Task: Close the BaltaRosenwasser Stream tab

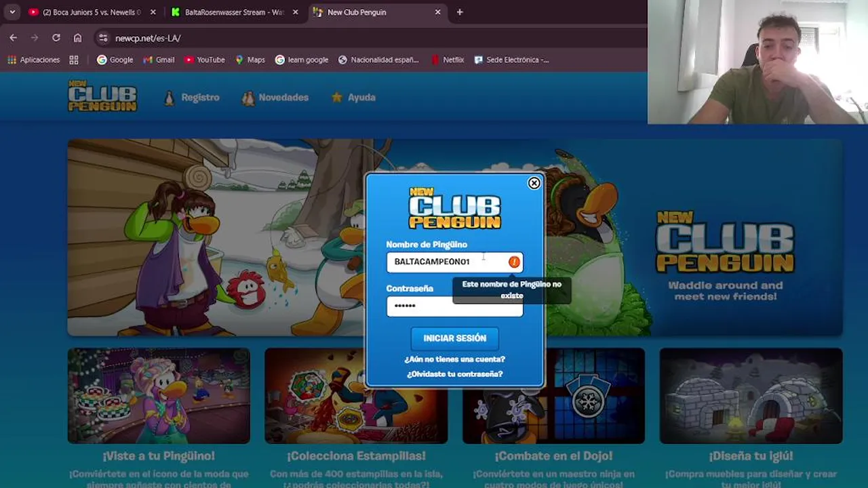Action: [295, 12]
